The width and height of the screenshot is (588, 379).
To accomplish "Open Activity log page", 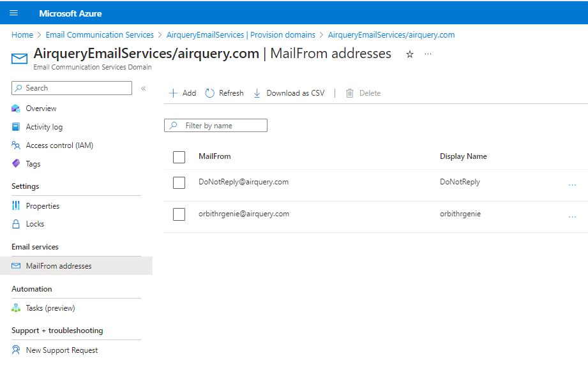I will tap(44, 127).
